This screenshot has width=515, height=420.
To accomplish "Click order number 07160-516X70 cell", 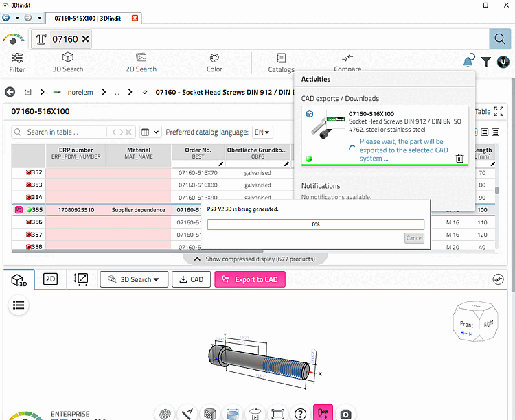I will 198,173.
